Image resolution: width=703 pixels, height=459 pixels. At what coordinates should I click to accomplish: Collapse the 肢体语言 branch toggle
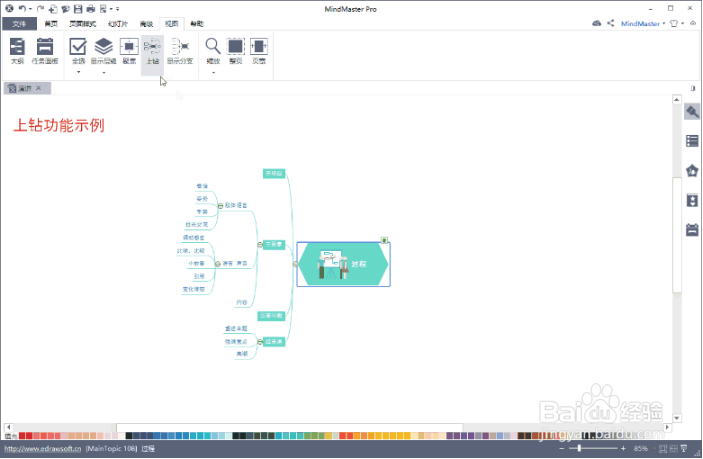click(x=220, y=206)
